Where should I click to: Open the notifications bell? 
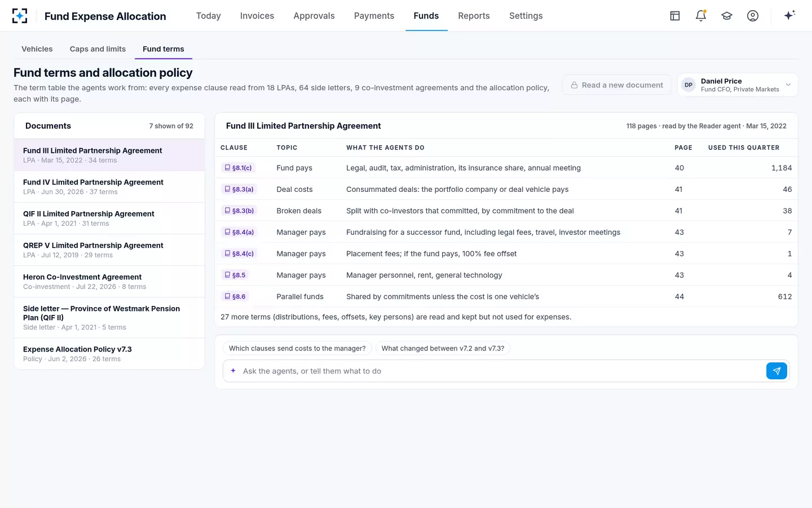pos(701,16)
